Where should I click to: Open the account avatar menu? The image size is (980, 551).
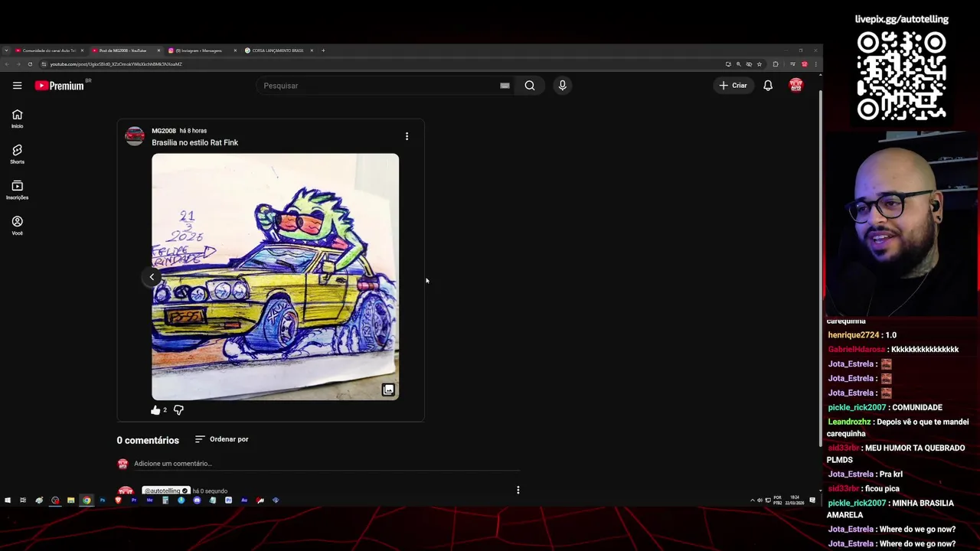pyautogui.click(x=796, y=86)
